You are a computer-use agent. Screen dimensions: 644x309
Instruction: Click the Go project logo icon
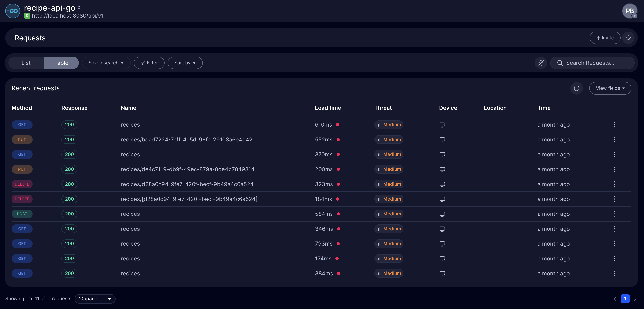tap(13, 11)
